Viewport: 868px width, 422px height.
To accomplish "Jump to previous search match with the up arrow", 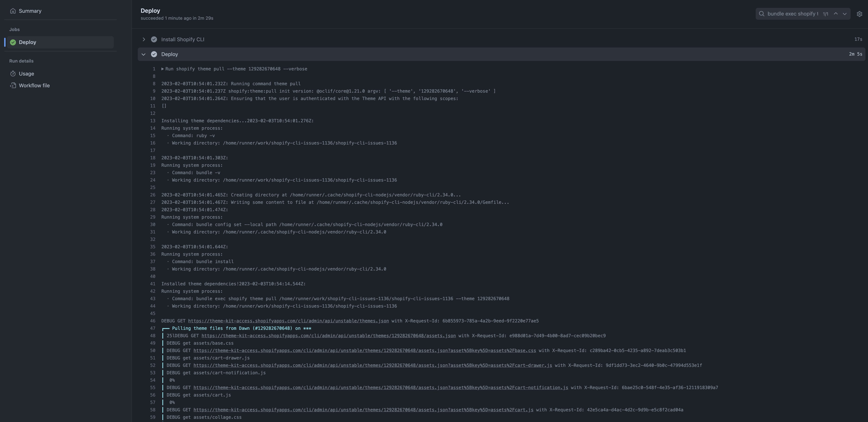I will (x=836, y=13).
